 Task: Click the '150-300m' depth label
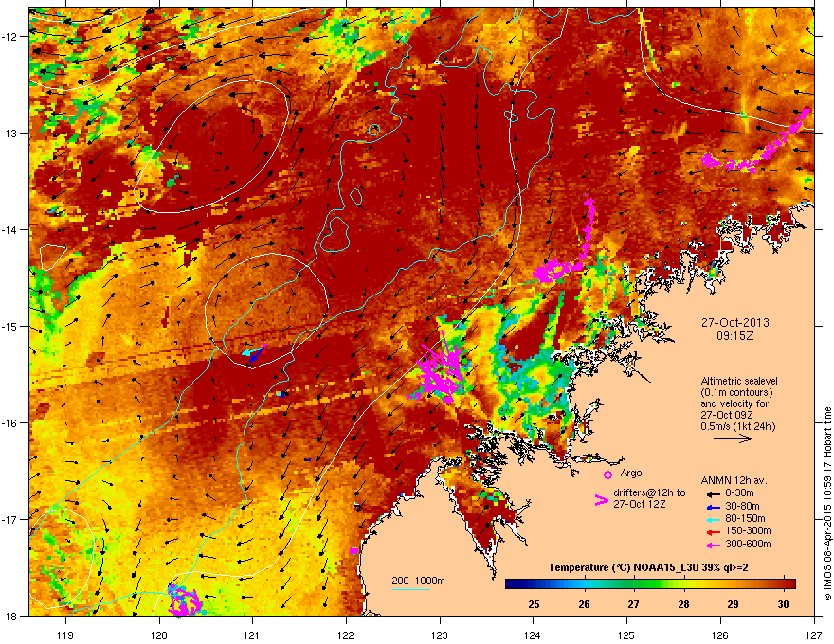pyautogui.click(x=748, y=530)
